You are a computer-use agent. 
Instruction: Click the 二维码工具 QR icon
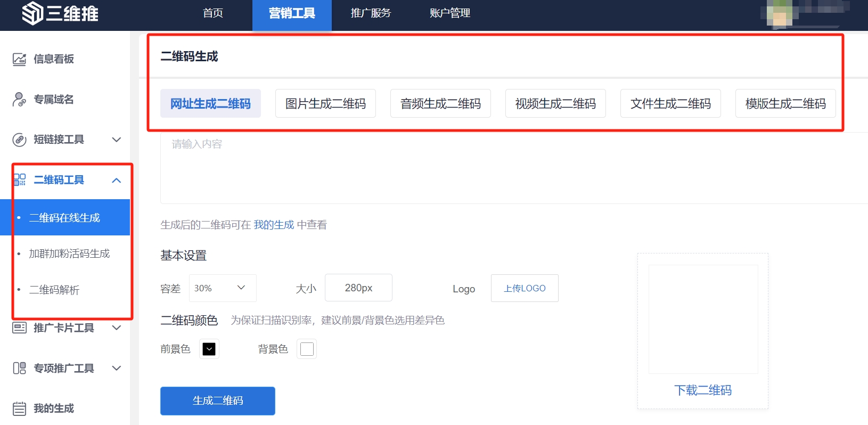(x=20, y=180)
